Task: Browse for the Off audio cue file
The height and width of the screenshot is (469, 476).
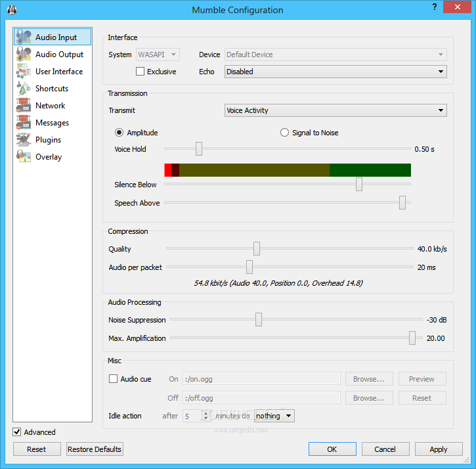Action: click(369, 397)
